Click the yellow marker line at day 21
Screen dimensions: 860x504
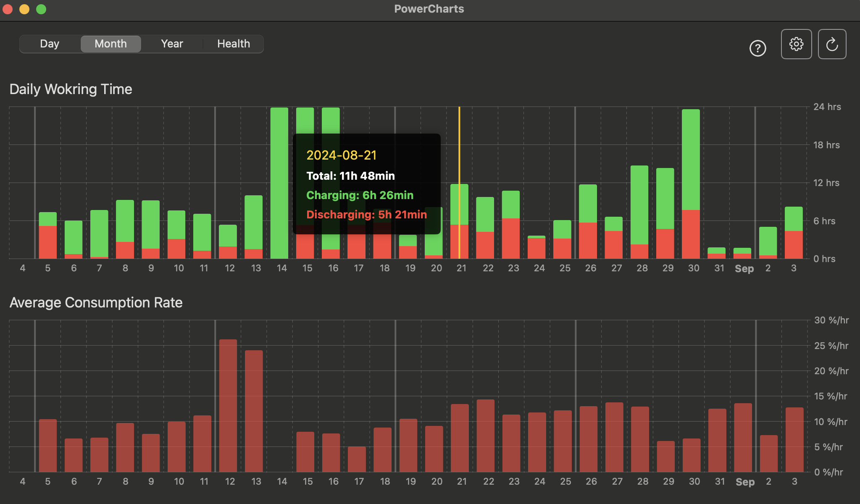(459, 183)
